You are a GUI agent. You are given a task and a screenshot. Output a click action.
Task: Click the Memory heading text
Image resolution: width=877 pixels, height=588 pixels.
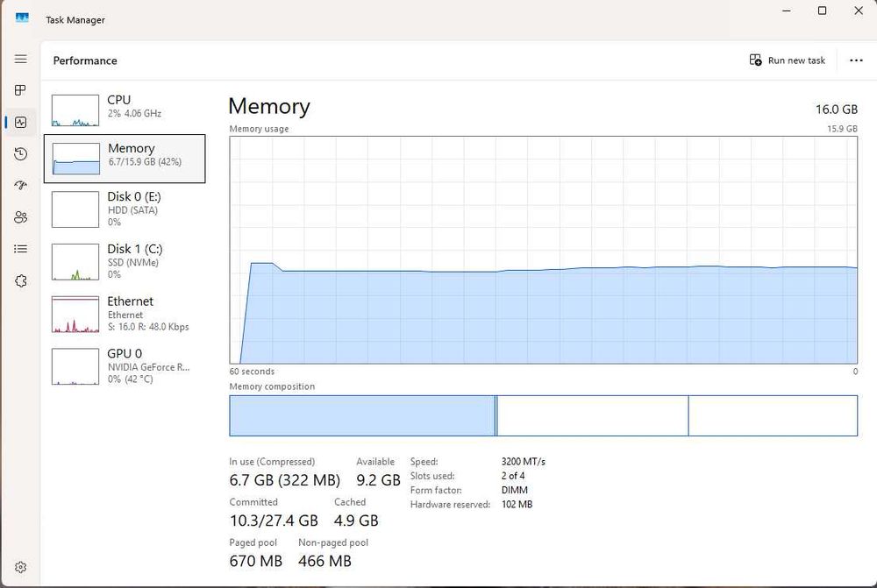[x=269, y=106]
